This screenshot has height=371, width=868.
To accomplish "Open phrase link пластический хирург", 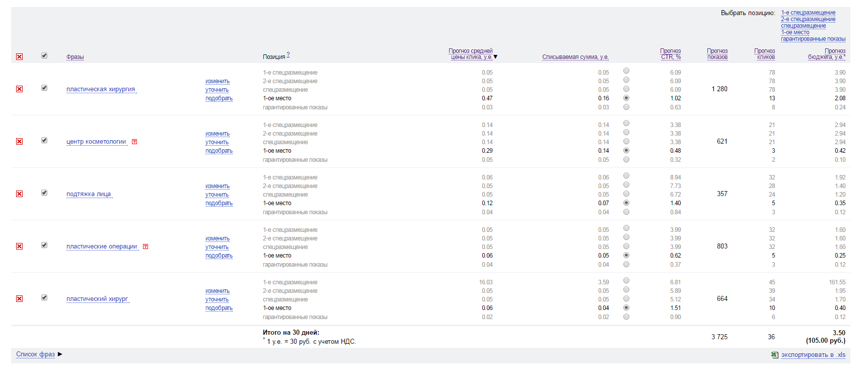I will (x=97, y=299).
